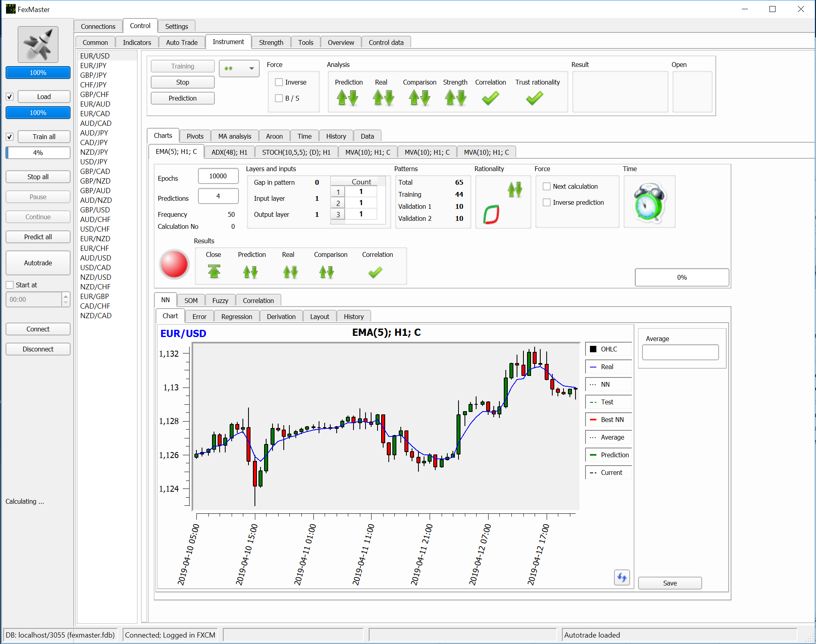The width and height of the screenshot is (816, 644).
Task: Click the red status ball indicator
Action: pyautogui.click(x=174, y=264)
